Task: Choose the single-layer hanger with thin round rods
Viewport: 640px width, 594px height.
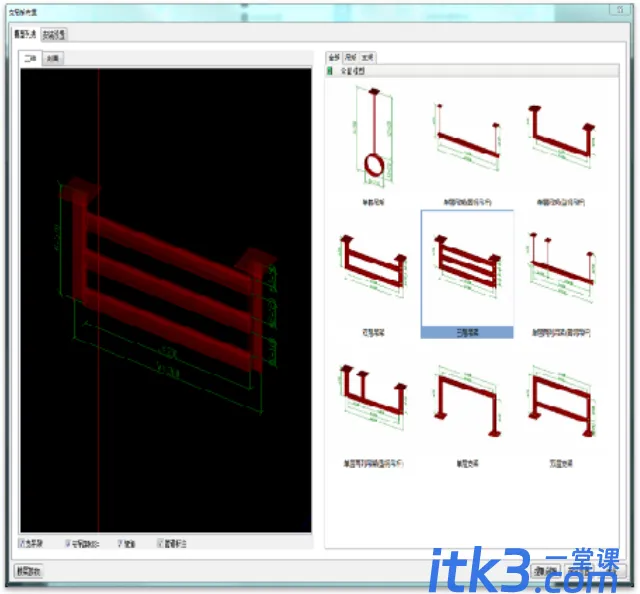Action: (467, 145)
